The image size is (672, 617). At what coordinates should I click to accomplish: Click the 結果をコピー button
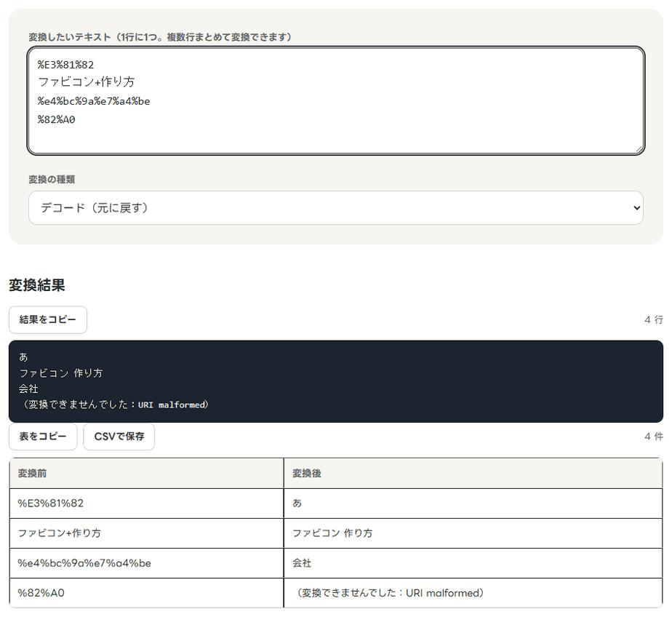click(x=48, y=320)
